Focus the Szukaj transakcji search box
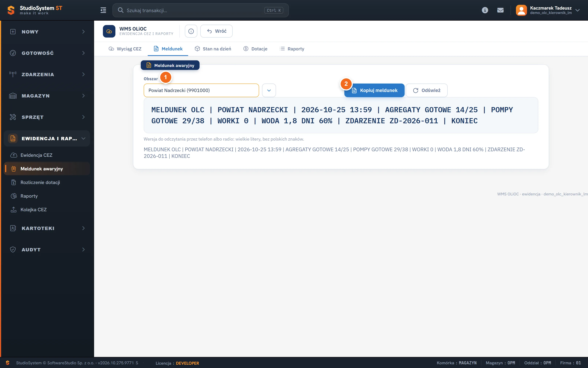Image resolution: width=588 pixels, height=368 pixels. pos(200,10)
